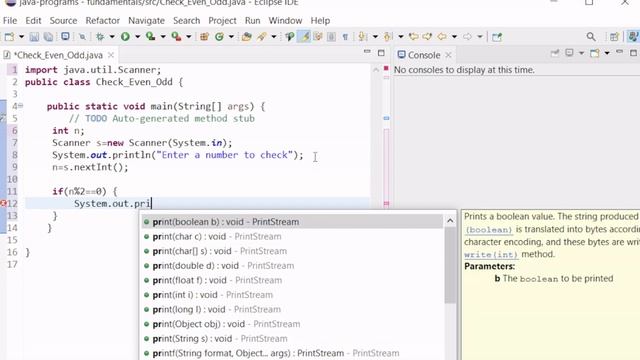Click the Open Console icon
Screen dimensions: 640x360
pyautogui.click(x=595, y=53)
